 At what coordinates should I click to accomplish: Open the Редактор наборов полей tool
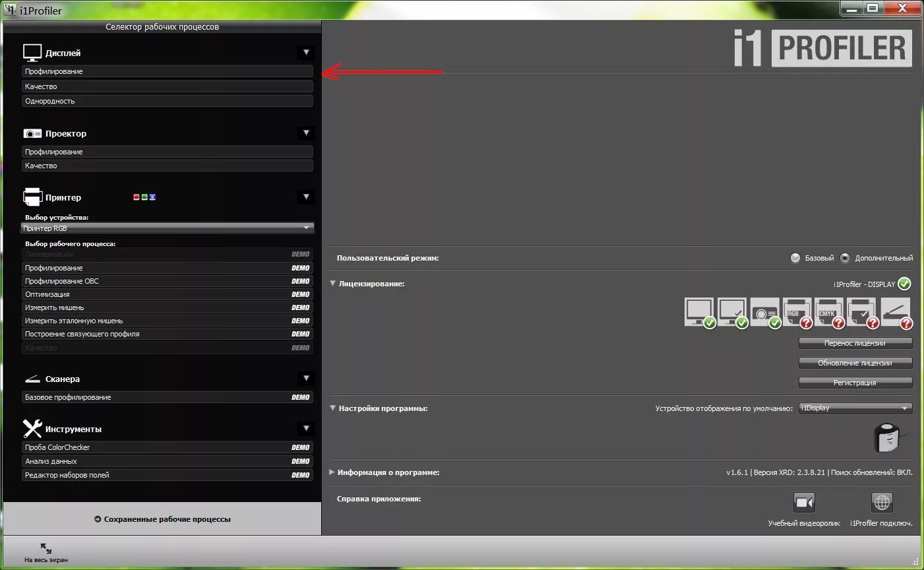pyautogui.click(x=168, y=475)
